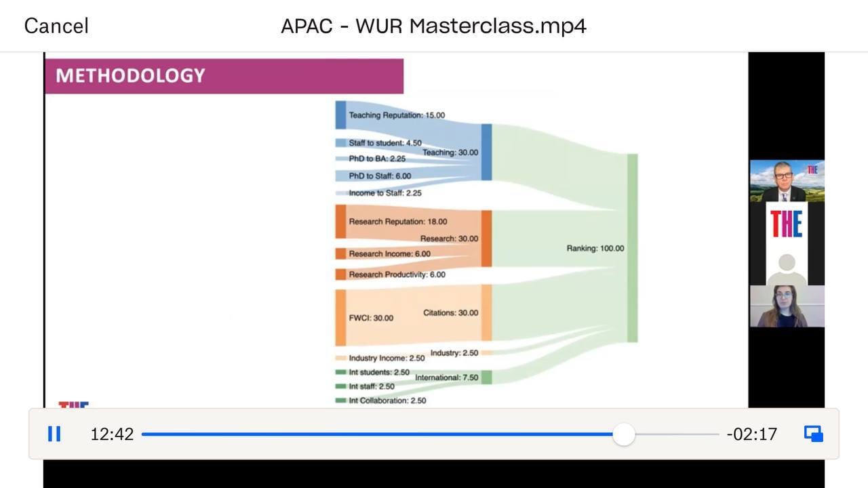This screenshot has width=868, height=488.
Task: Click the elapsed time 12:42 label
Action: click(112, 434)
